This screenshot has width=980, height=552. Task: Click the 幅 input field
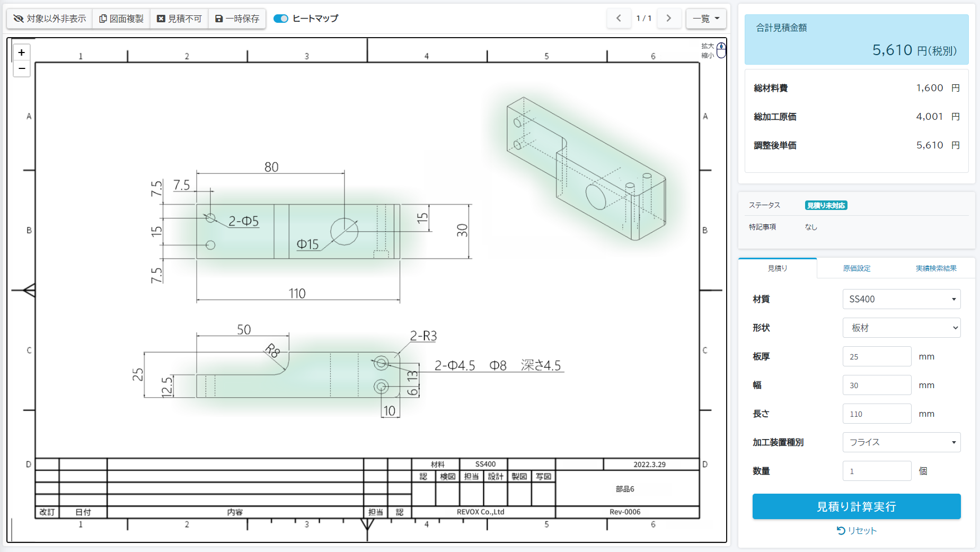coord(877,385)
